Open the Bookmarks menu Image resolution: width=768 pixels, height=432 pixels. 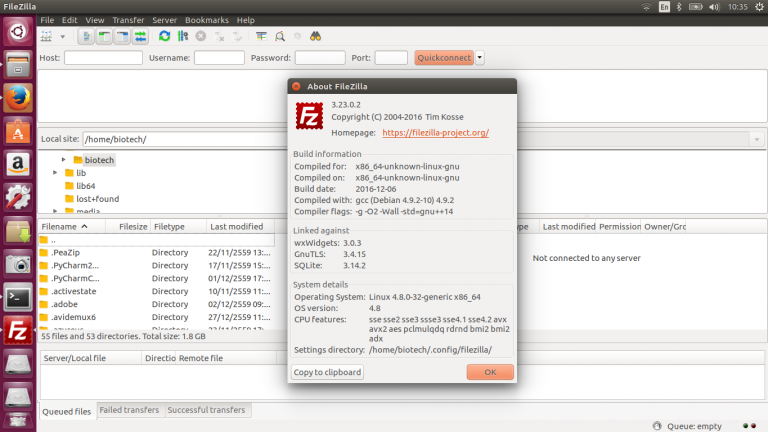(x=207, y=20)
